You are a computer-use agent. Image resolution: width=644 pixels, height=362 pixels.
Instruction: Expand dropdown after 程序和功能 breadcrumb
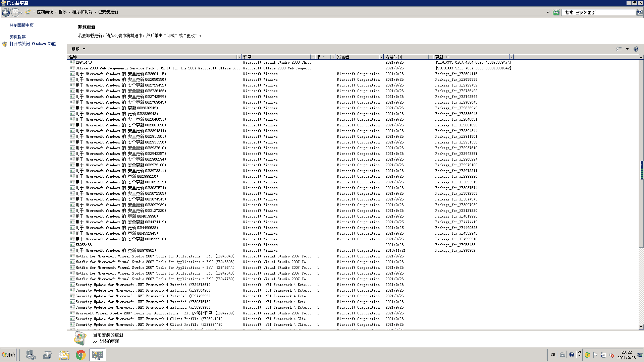pyautogui.click(x=95, y=12)
